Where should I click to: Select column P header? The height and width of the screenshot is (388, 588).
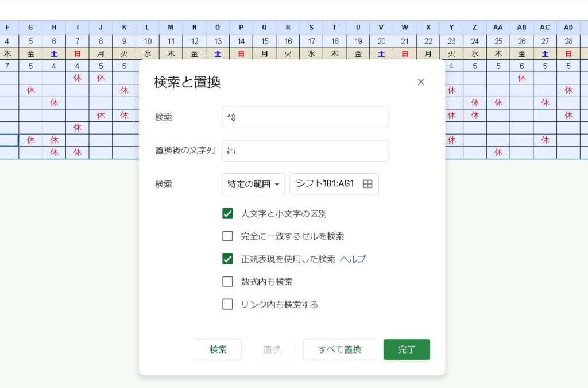click(x=241, y=28)
